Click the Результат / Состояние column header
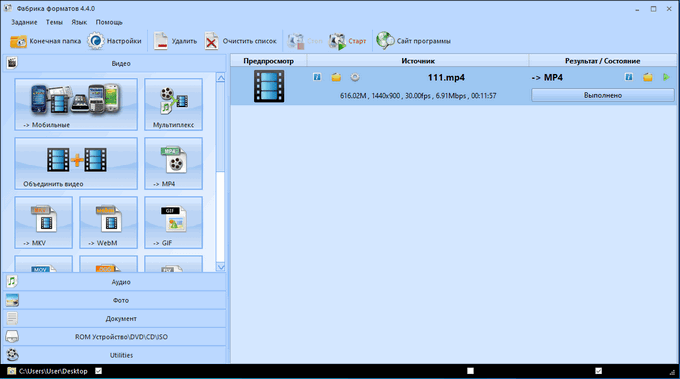 pyautogui.click(x=602, y=61)
